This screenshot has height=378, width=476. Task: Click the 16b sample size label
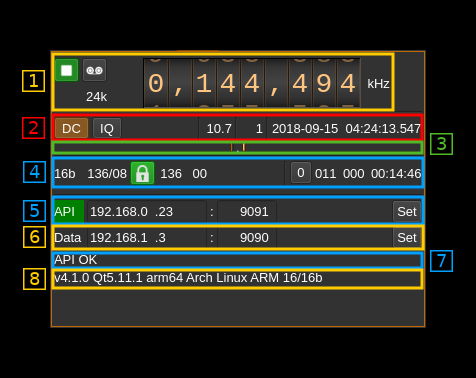[65, 174]
